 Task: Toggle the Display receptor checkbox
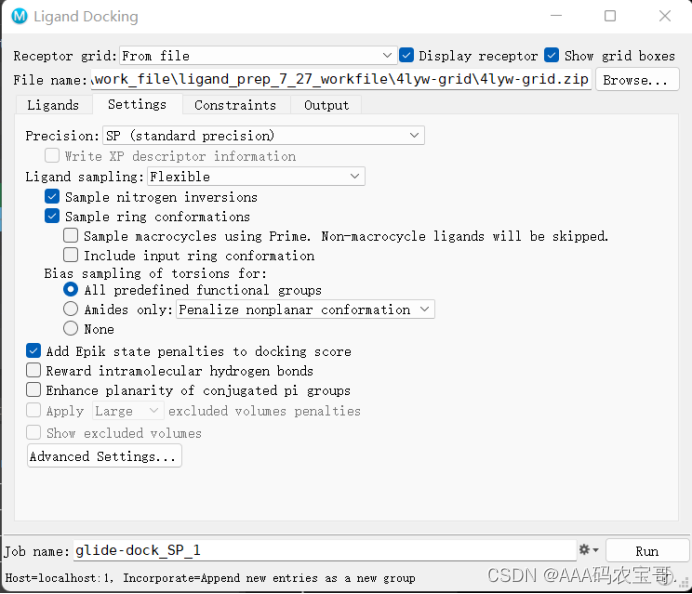(406, 55)
